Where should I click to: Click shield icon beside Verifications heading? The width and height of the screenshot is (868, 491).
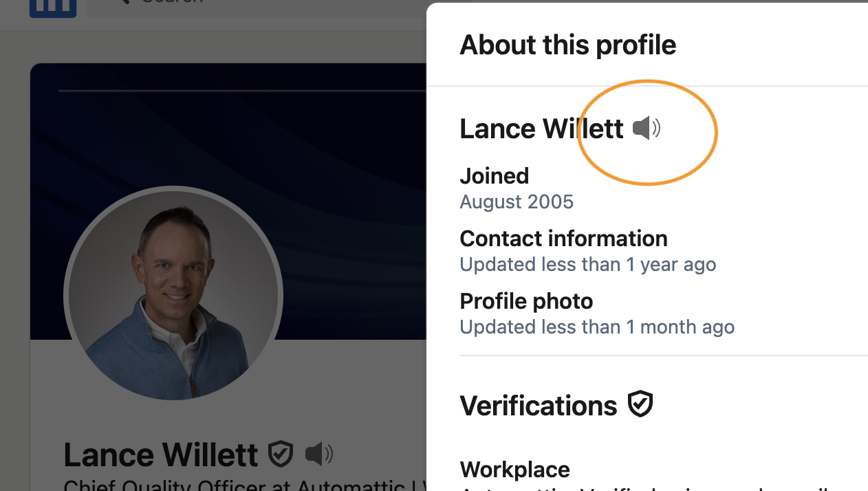[640, 404]
